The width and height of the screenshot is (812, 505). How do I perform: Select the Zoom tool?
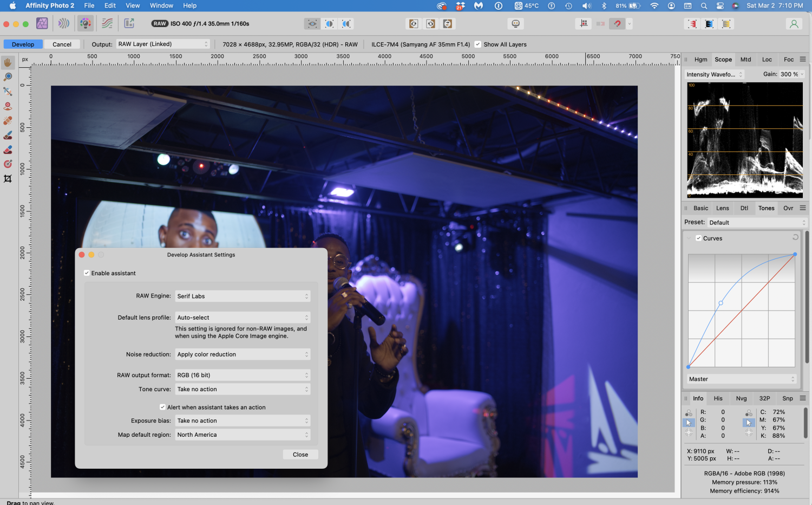(8, 76)
